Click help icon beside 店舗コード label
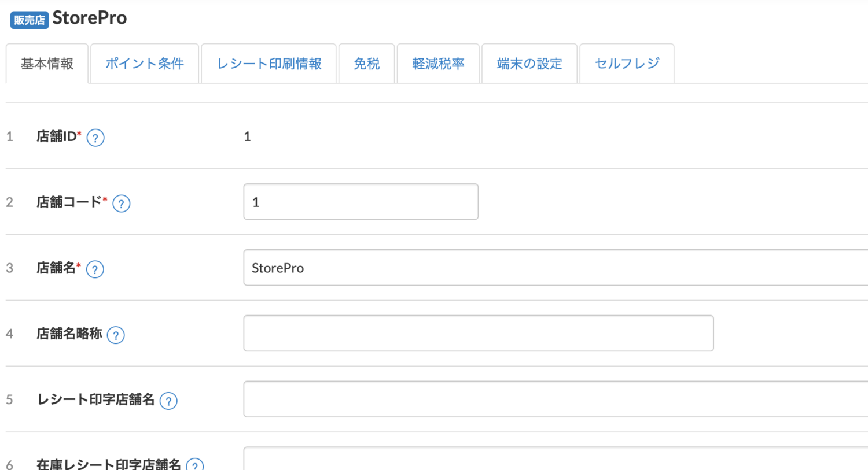 point(122,203)
